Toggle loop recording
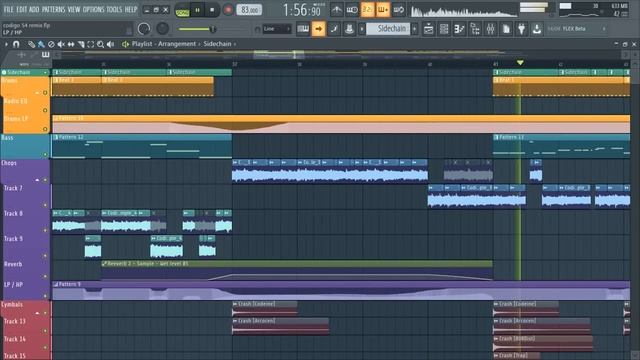 pyautogui.click(x=398, y=9)
